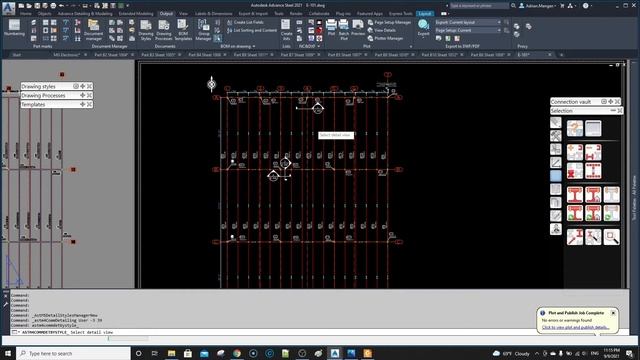640x360 pixels.
Task: Click the question mark icon in Selection palette
Action: [x=575, y=128]
